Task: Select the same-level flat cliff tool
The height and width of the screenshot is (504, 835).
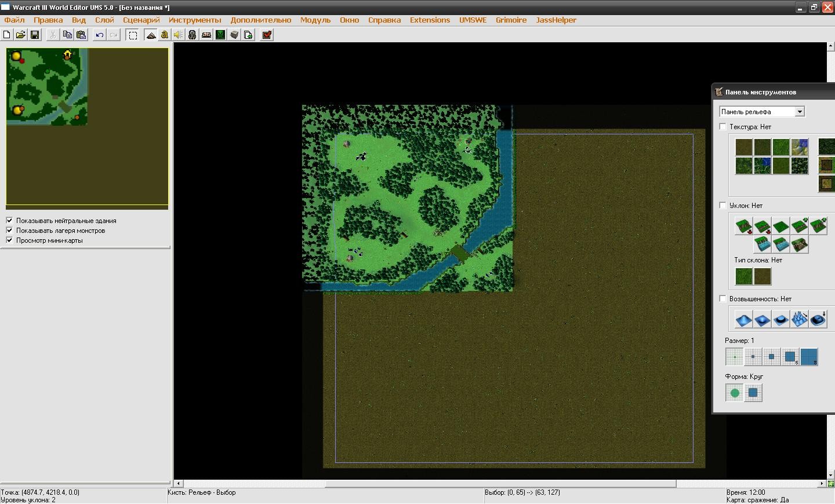Action: pyautogui.click(x=781, y=226)
